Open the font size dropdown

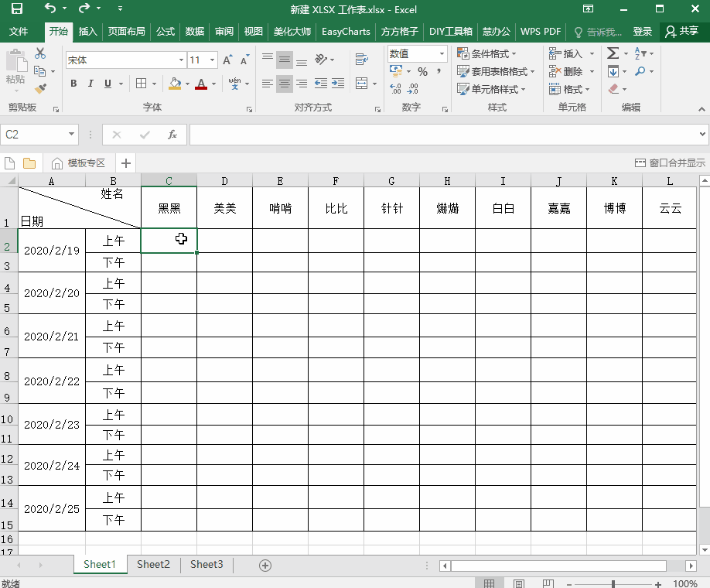point(212,60)
